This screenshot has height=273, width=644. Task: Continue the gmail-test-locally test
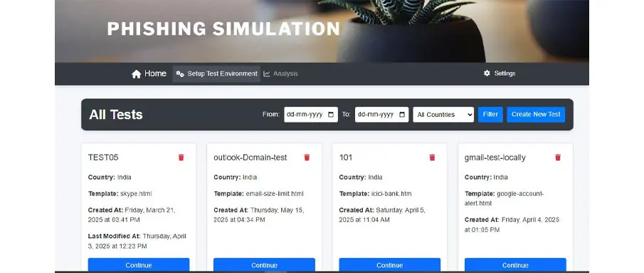coord(515,264)
